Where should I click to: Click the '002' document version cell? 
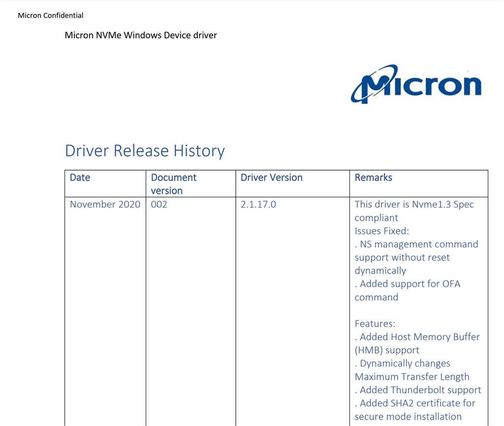(159, 204)
